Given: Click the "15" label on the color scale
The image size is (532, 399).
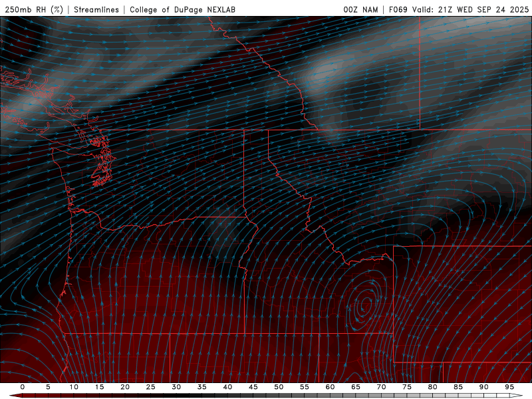Looking at the screenshot, I should (99, 387).
